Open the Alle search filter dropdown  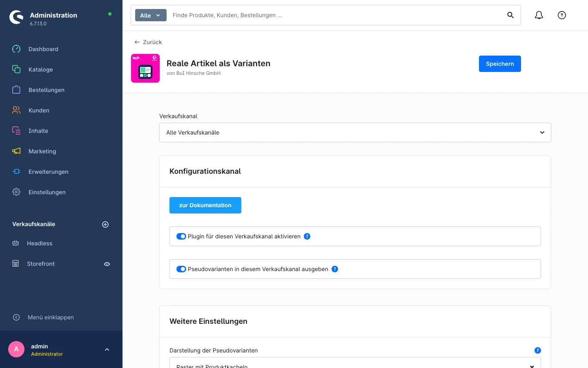(151, 15)
